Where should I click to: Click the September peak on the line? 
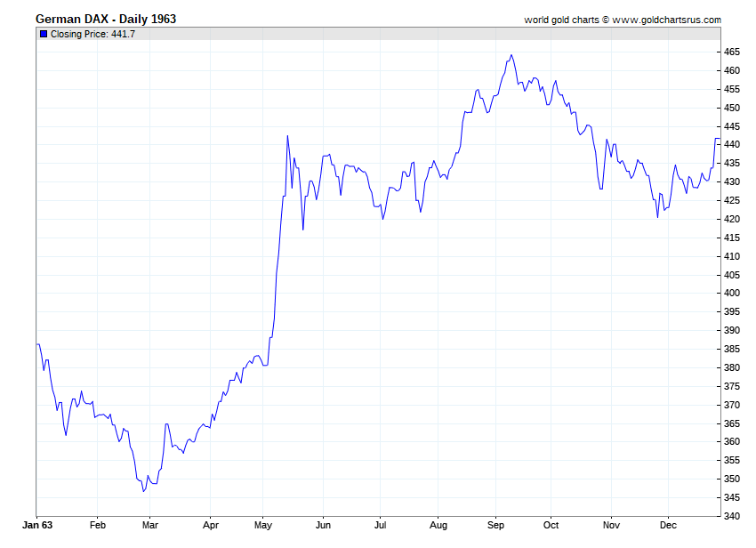(x=511, y=55)
